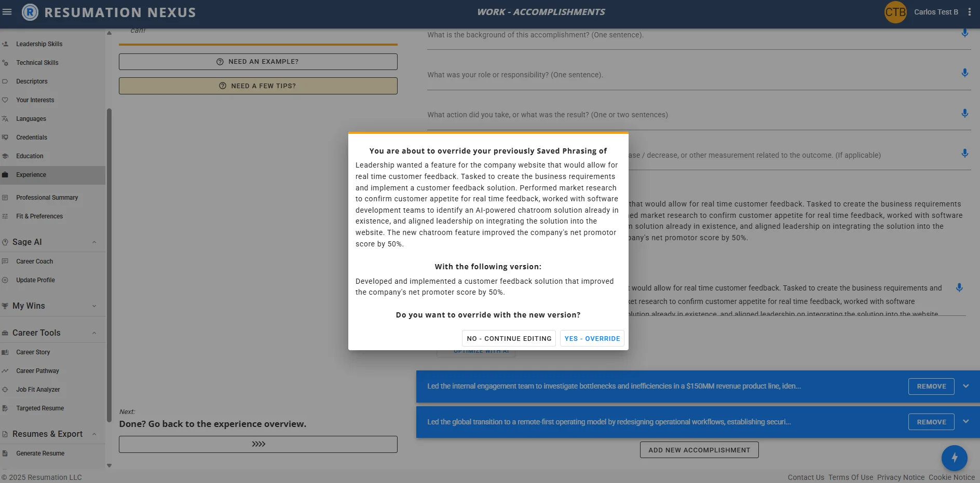This screenshot has height=483, width=980.
Task: Remove the internal engagement team accomplishment
Action: click(931, 387)
